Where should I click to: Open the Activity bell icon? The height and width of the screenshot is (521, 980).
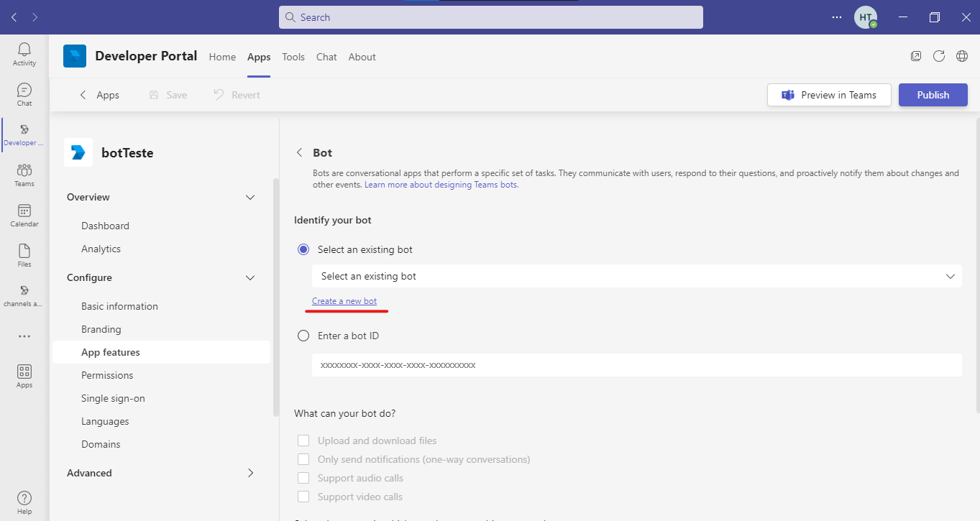click(24, 54)
